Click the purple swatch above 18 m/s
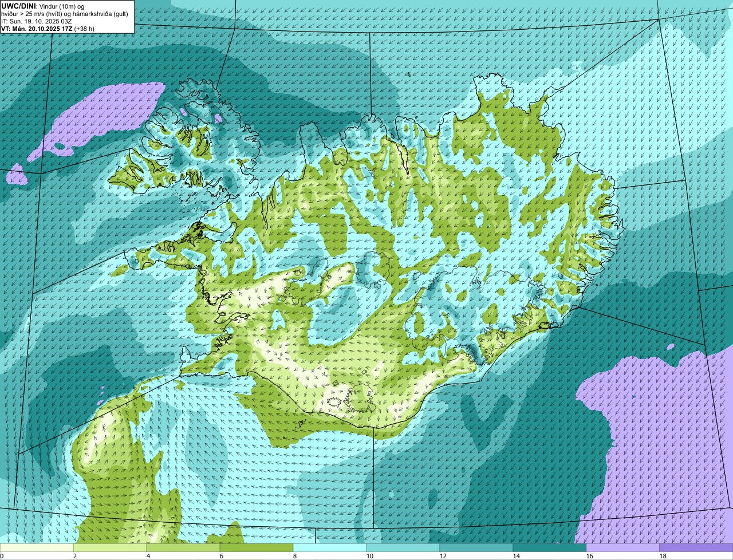The height and width of the screenshot is (560, 733). coord(696,548)
